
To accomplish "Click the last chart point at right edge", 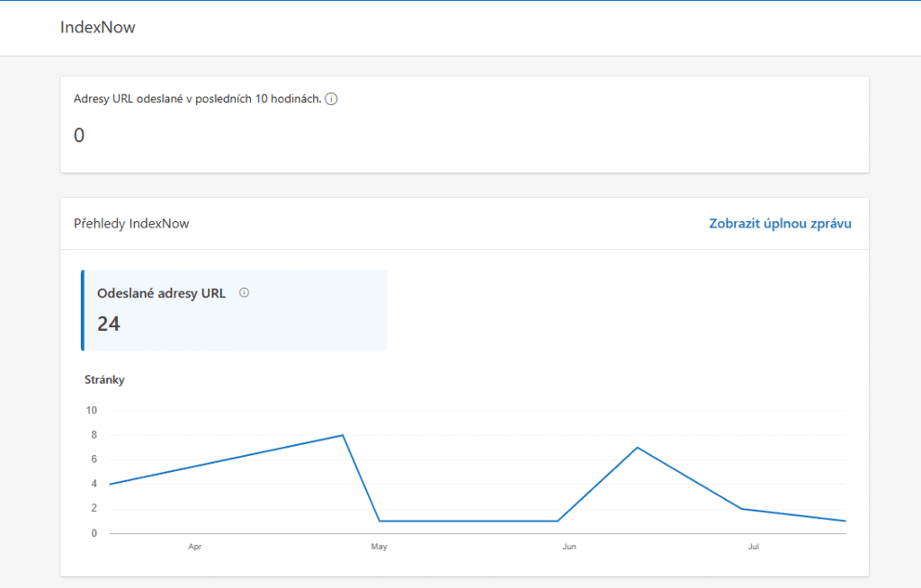I will [845, 521].
